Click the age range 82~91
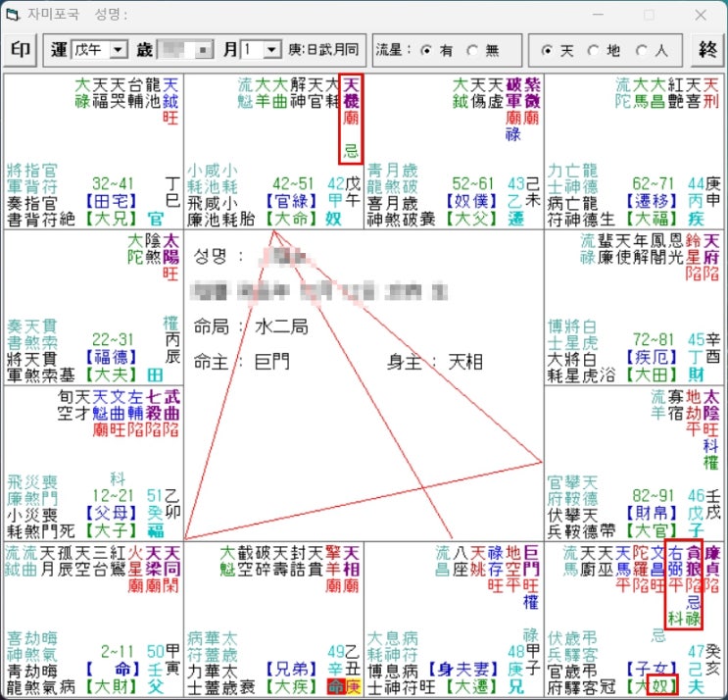This screenshot has height=700, width=728. (654, 496)
